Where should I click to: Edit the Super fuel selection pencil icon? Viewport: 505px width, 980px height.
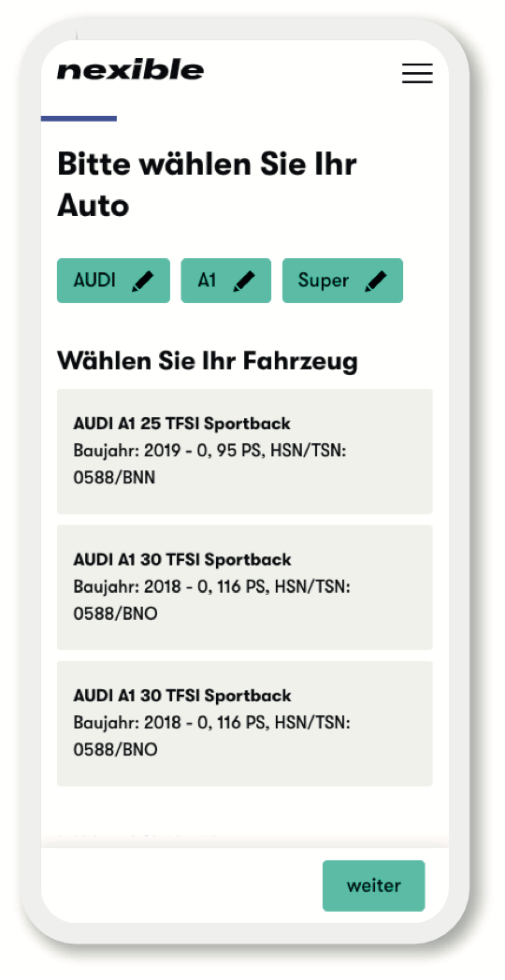pos(376,281)
